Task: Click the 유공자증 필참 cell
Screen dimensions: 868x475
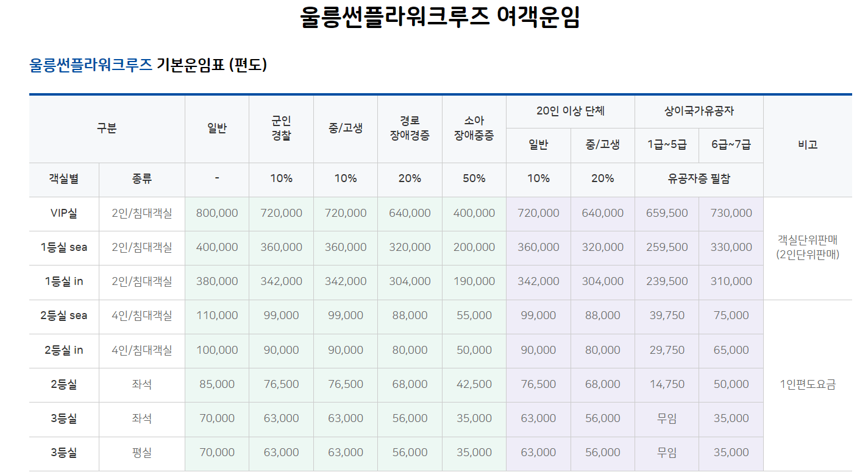Action: point(699,179)
